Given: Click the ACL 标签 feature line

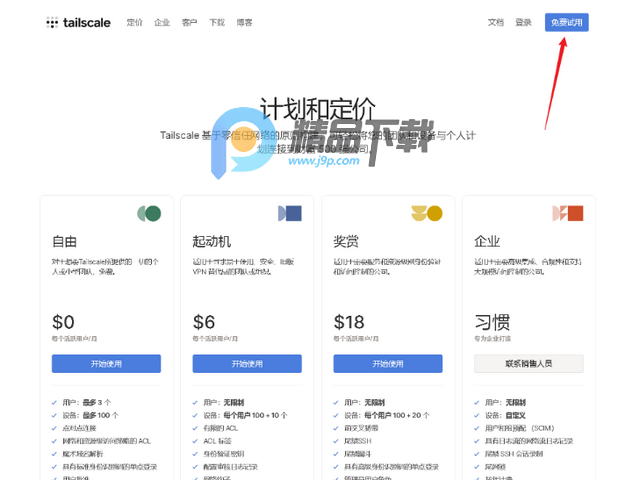Looking at the screenshot, I should tap(217, 441).
